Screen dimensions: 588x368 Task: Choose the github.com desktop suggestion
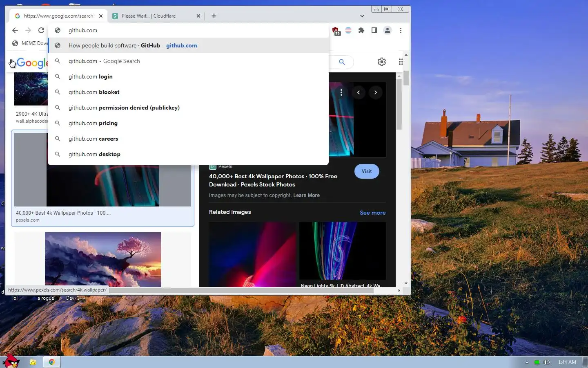(188, 154)
